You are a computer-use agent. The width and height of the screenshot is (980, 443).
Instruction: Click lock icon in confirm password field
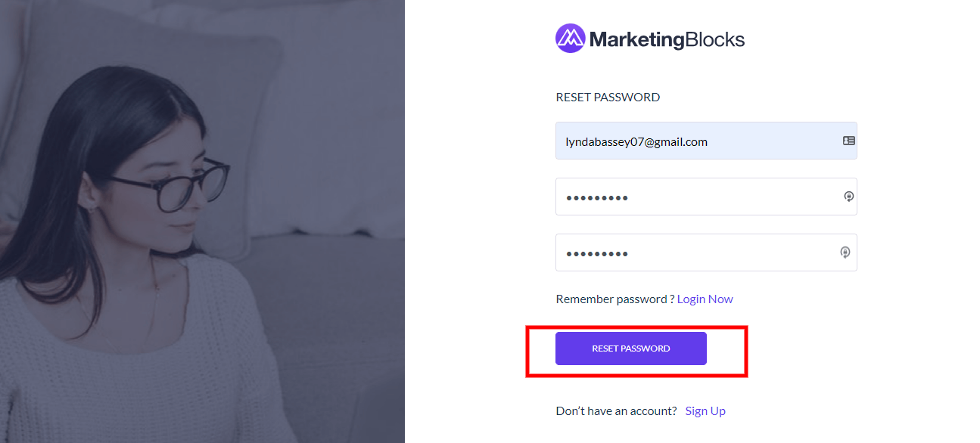pos(845,252)
